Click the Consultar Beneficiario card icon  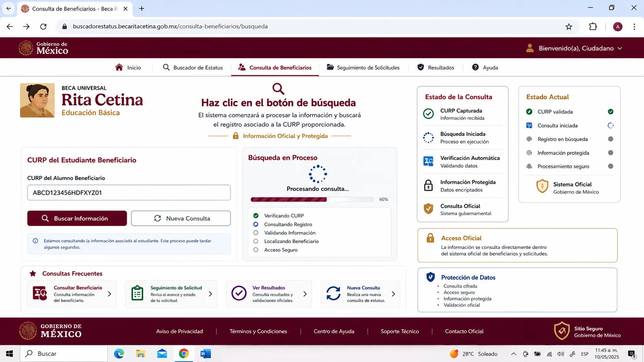coord(40,294)
